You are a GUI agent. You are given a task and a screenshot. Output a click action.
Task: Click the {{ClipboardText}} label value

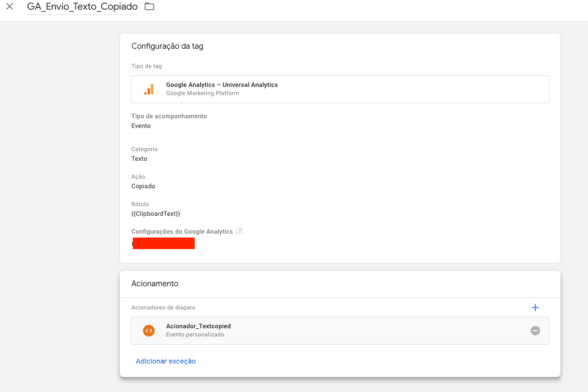(156, 213)
